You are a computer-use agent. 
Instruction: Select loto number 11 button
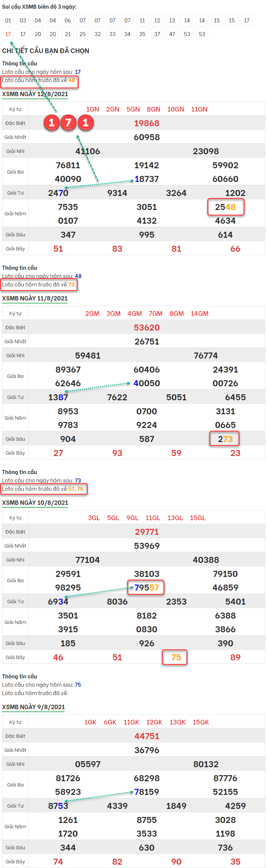click(142, 20)
